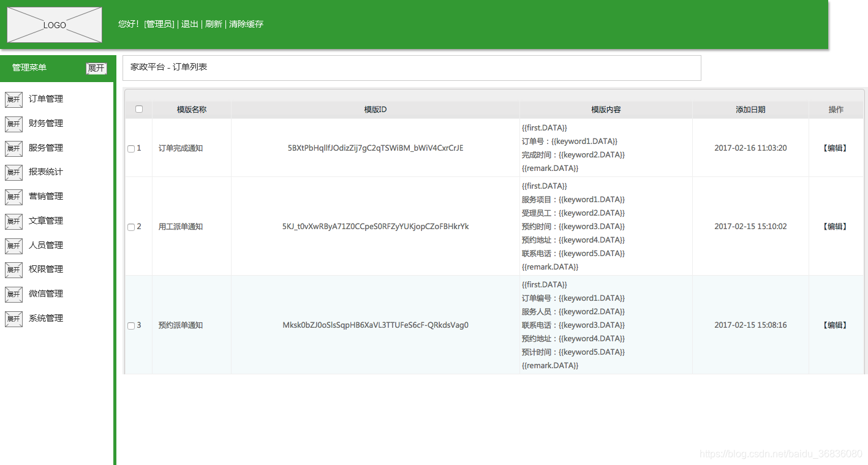Image resolution: width=868 pixels, height=465 pixels.
Task: Click the 退出 logout link
Action: (190, 24)
